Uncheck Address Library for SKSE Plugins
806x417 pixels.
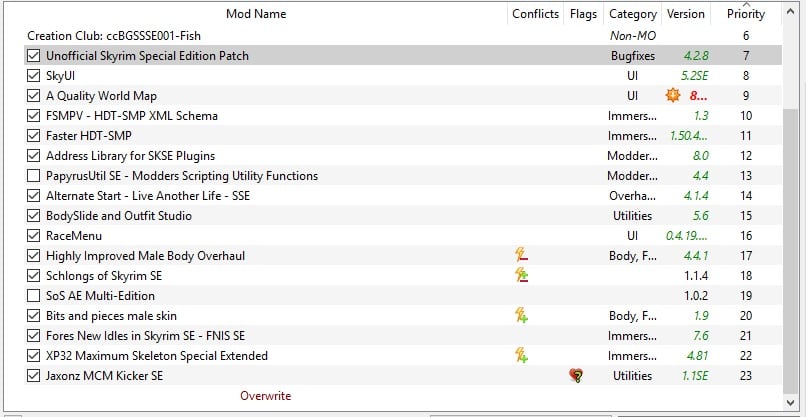point(33,156)
